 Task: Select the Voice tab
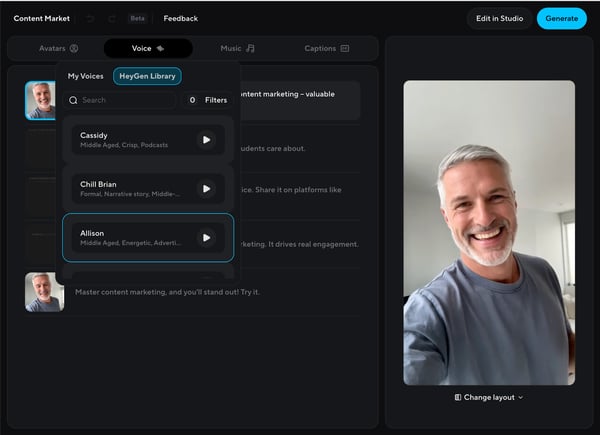point(148,48)
